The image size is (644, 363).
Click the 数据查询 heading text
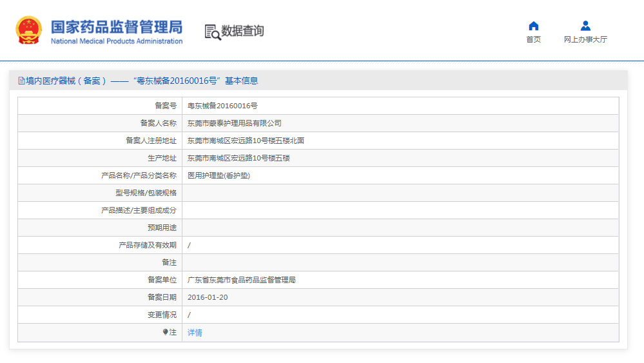[242, 31]
